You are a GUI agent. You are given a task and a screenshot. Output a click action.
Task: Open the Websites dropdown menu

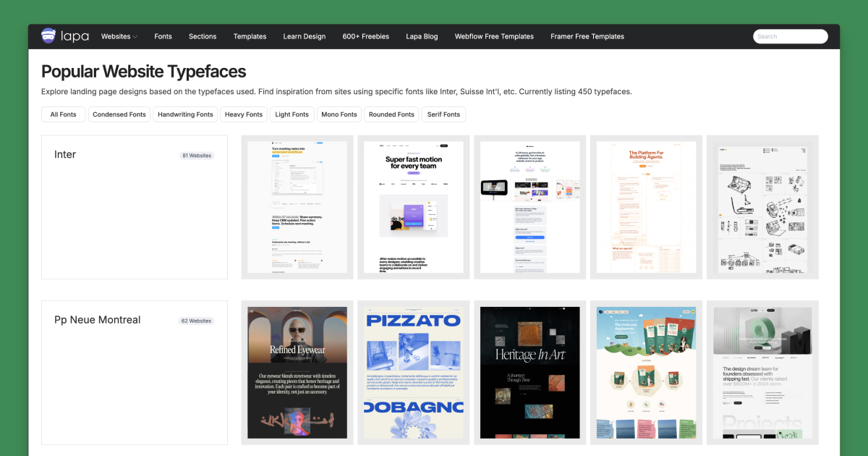tap(118, 36)
